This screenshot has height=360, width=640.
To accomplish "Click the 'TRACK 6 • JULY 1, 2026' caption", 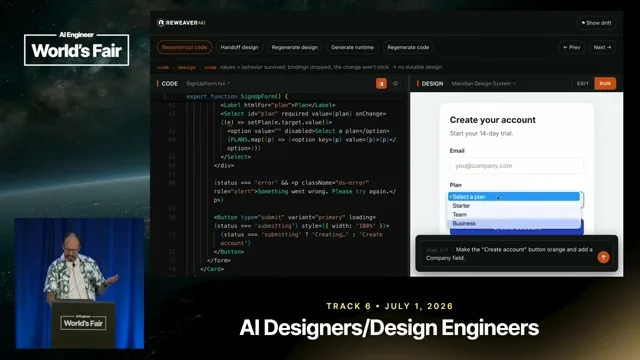I will (x=389, y=306).
